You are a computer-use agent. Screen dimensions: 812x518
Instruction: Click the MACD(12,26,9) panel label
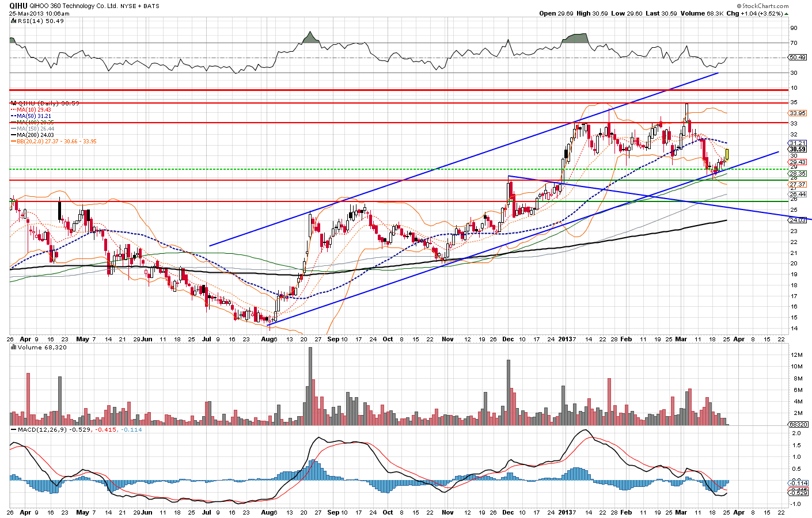click(43, 429)
